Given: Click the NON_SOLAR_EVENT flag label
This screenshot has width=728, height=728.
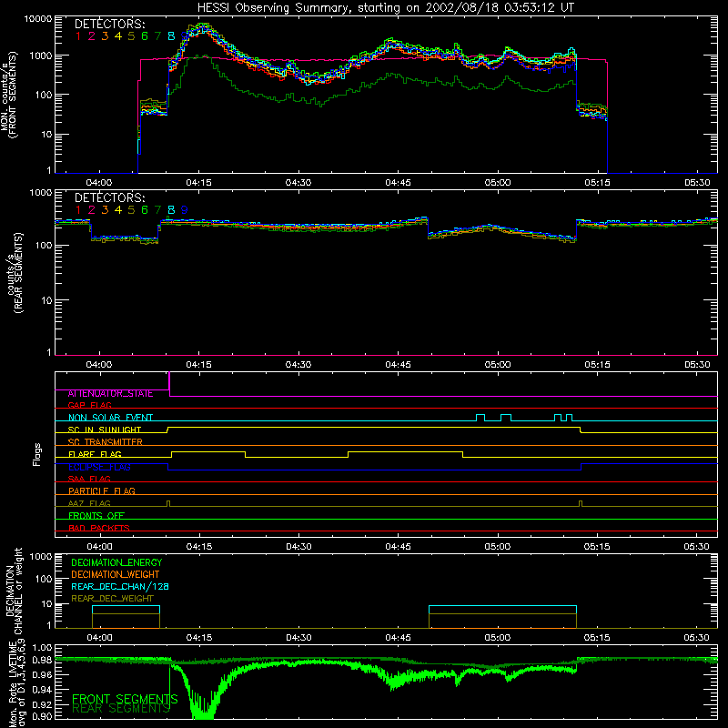Looking at the screenshot, I should click(110, 418).
